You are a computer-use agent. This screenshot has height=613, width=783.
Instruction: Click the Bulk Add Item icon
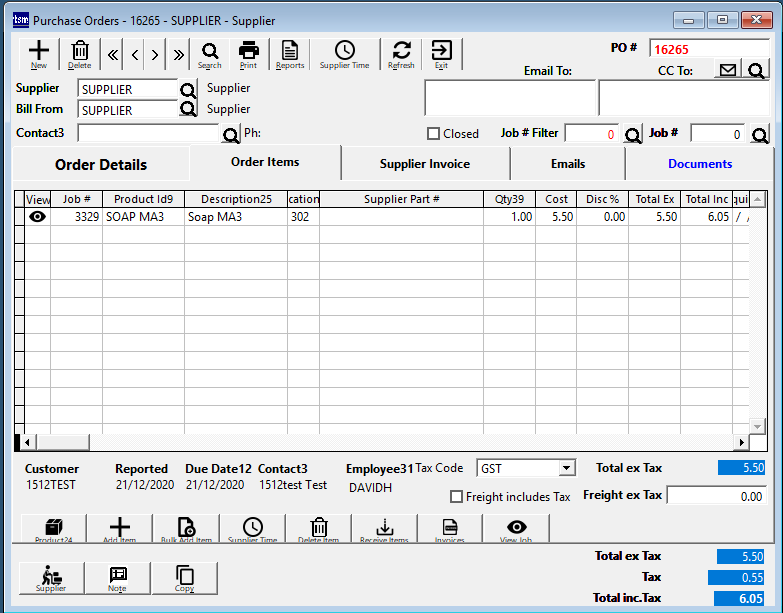tap(186, 530)
